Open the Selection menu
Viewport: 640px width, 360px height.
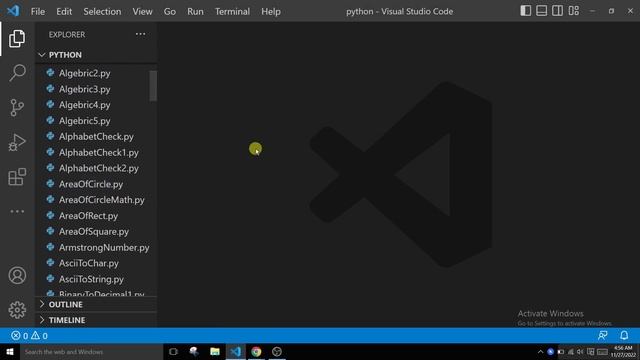(102, 11)
